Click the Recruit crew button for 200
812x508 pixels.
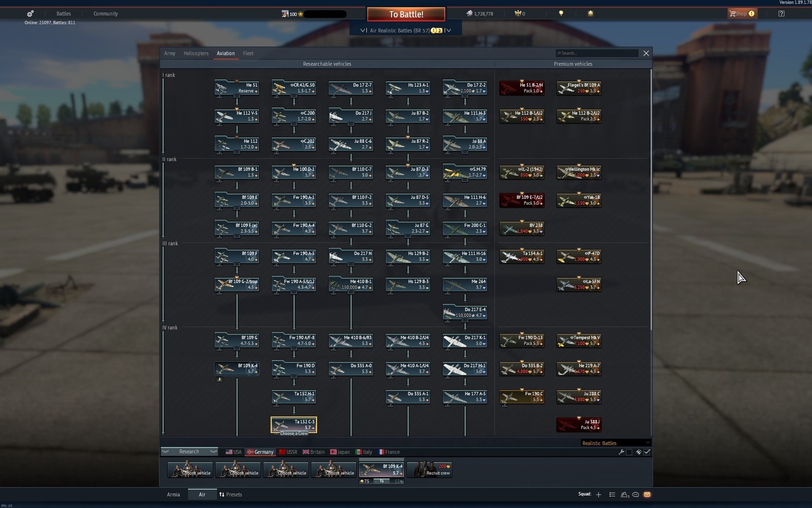(x=430, y=469)
